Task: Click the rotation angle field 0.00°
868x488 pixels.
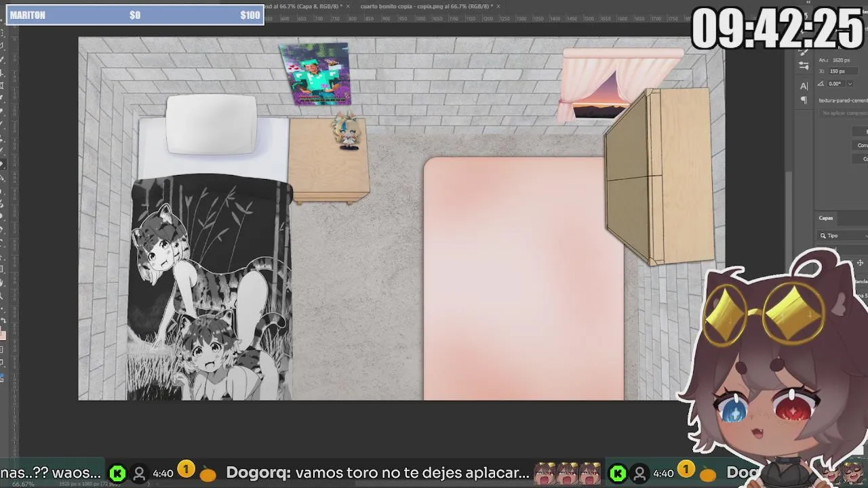Action: point(836,84)
